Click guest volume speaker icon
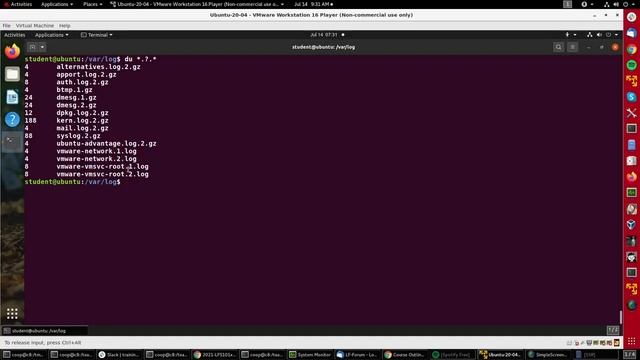640x360 pixels. [x=599, y=35]
